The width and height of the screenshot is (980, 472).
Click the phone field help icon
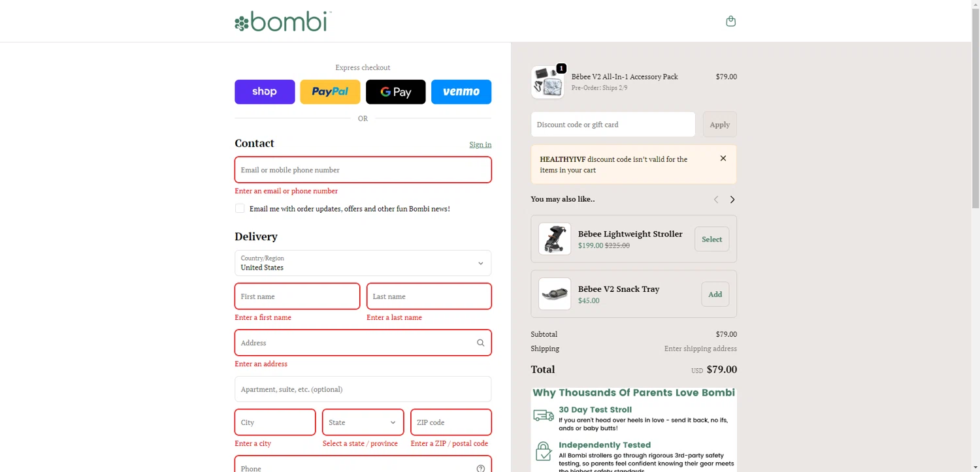480,468
